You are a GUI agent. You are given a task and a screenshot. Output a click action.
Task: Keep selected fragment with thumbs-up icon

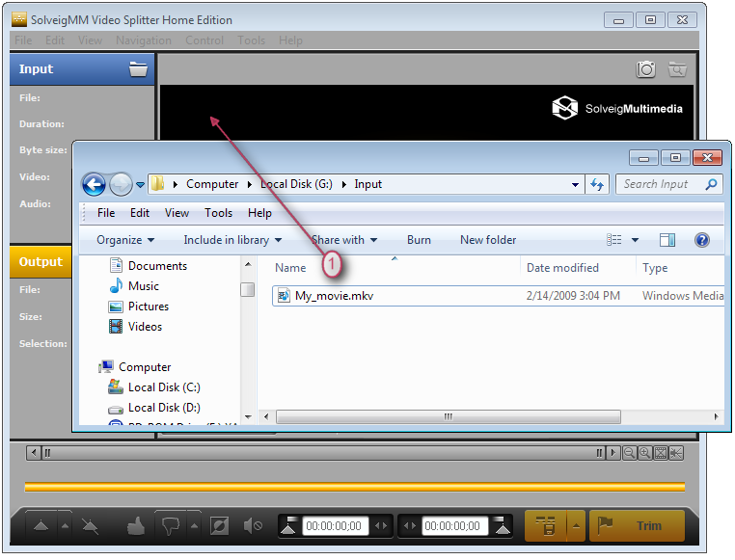coord(136,526)
